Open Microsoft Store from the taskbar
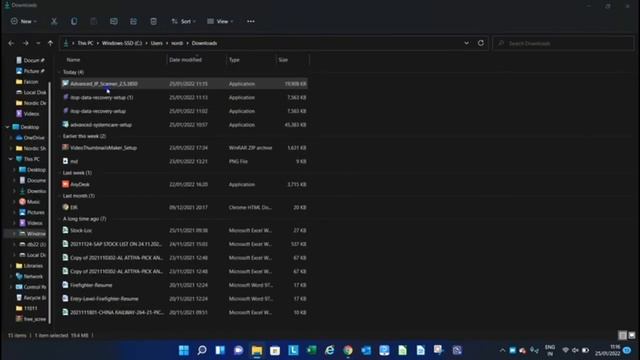The image size is (640, 360). point(275,350)
